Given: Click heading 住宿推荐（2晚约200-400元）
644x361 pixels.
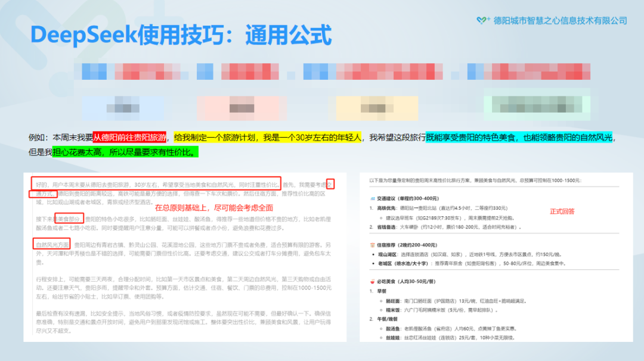Looking at the screenshot, I should 407,245.
